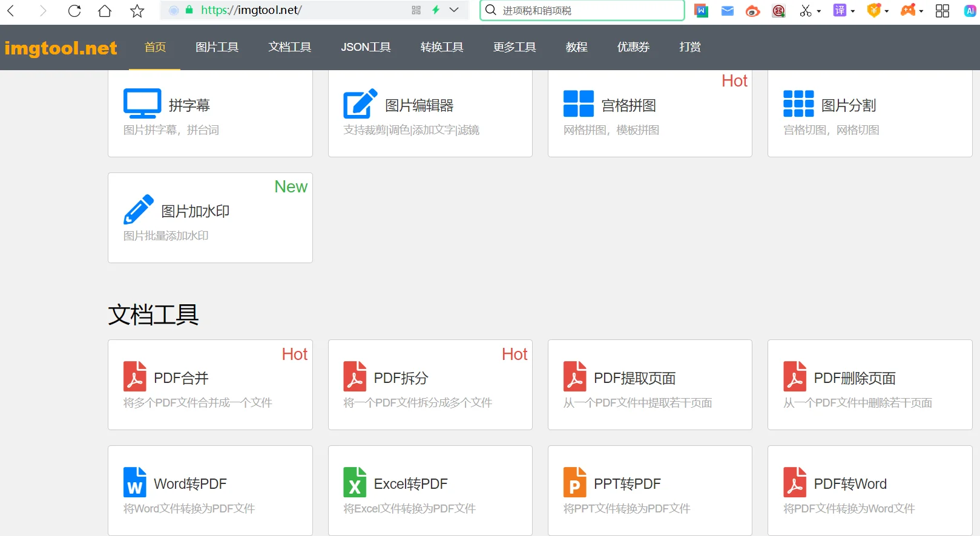The image size is (980, 536).
Task: Click the address bar URL imgtool.net
Action: tap(251, 10)
